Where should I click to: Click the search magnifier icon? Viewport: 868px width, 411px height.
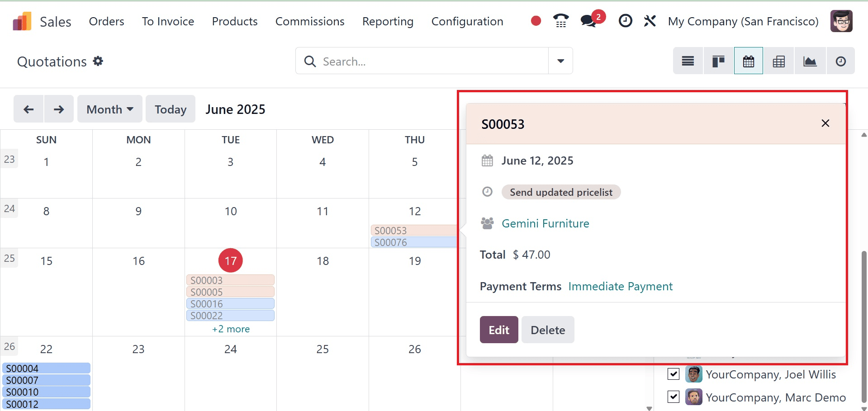(310, 61)
